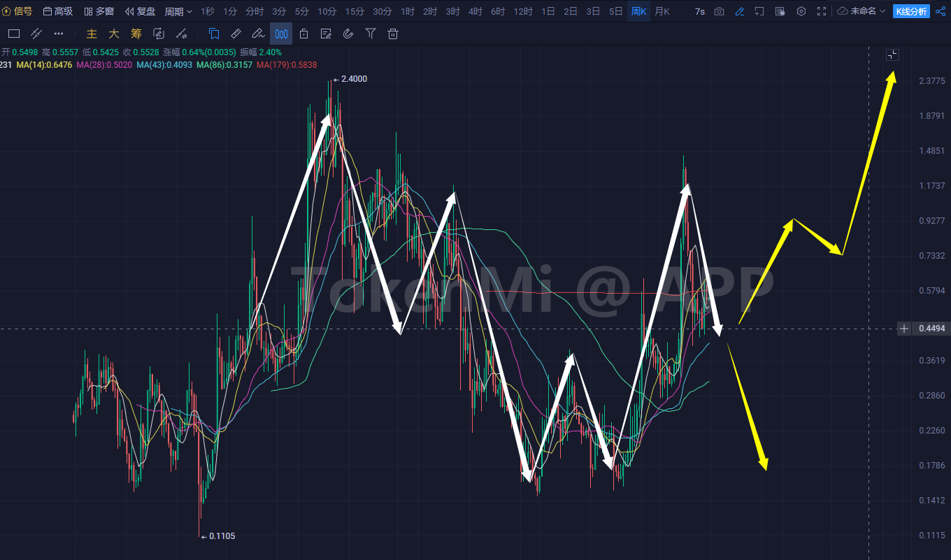Click the trash can delete drawings icon
The image size is (951, 560).
(393, 34)
